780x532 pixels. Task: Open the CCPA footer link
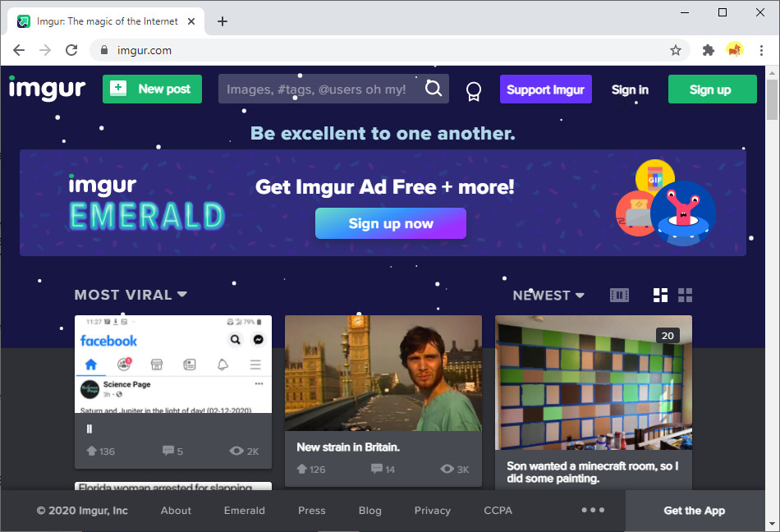498,511
